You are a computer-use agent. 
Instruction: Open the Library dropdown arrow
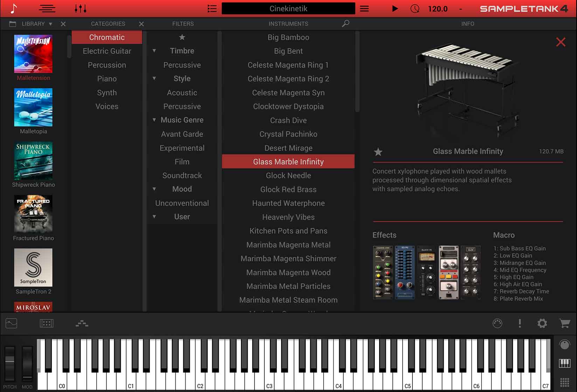coord(50,24)
